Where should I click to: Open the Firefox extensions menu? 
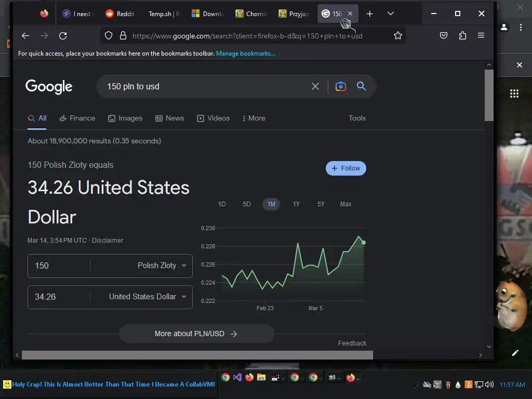[462, 36]
